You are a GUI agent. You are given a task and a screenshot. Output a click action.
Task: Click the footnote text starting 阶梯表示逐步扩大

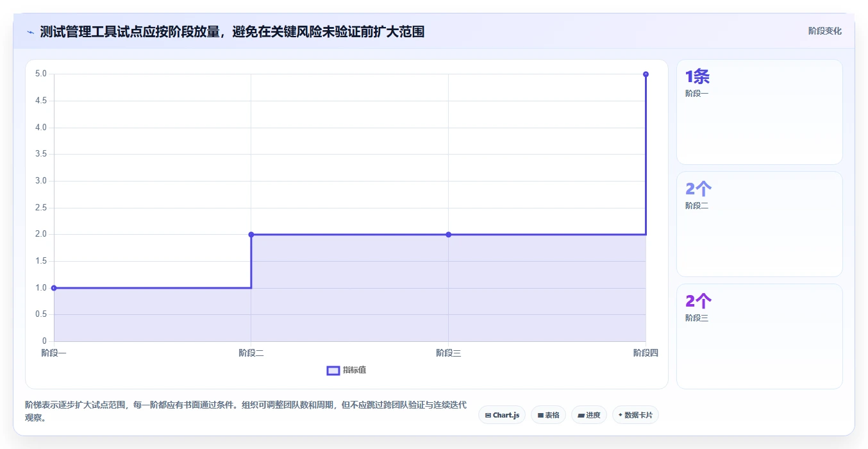tap(246, 411)
